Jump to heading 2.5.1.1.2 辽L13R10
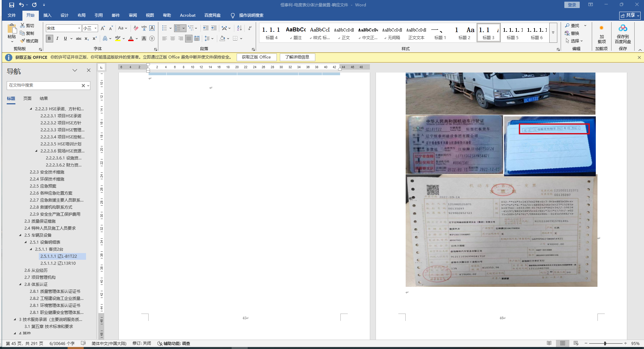Image resolution: width=644 pixels, height=349 pixels. (x=58, y=263)
